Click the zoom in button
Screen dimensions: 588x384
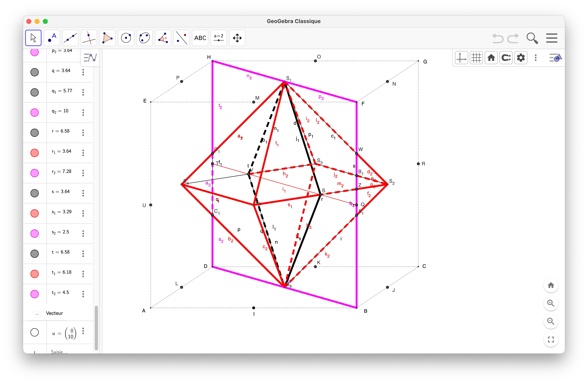[x=551, y=303]
